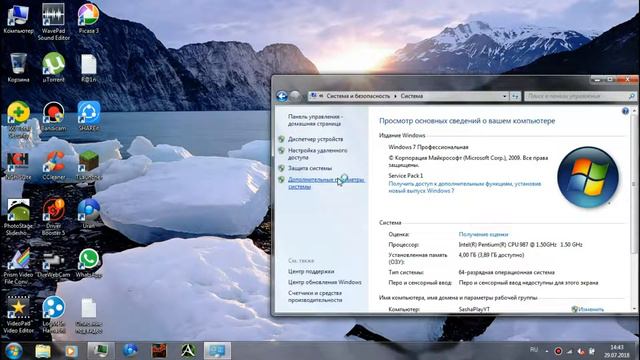Select Система и безопасность breadcrumb

[x=358, y=96]
